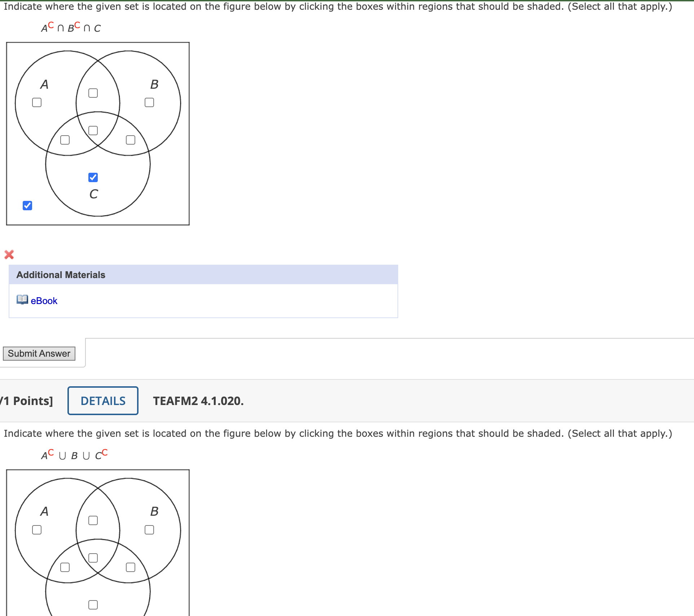Check the C-only region in the second diagram

coord(93,604)
